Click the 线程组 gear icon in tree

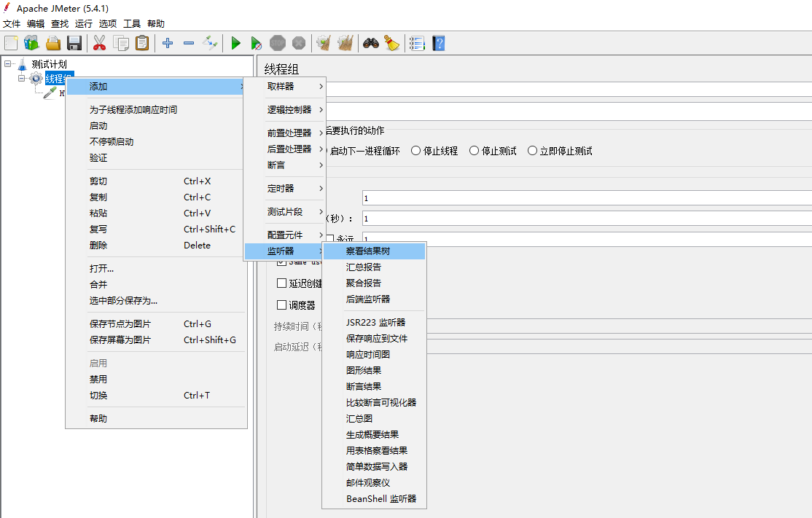pyautogui.click(x=36, y=79)
